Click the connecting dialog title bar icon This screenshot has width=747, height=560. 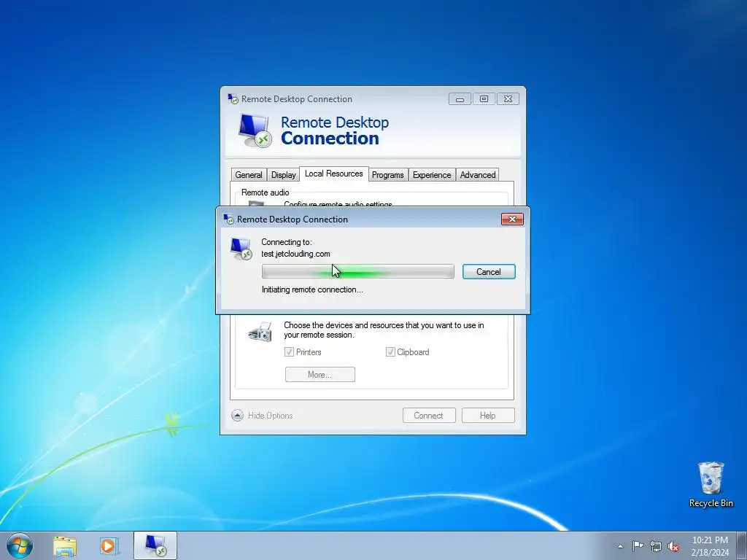pyautogui.click(x=228, y=219)
